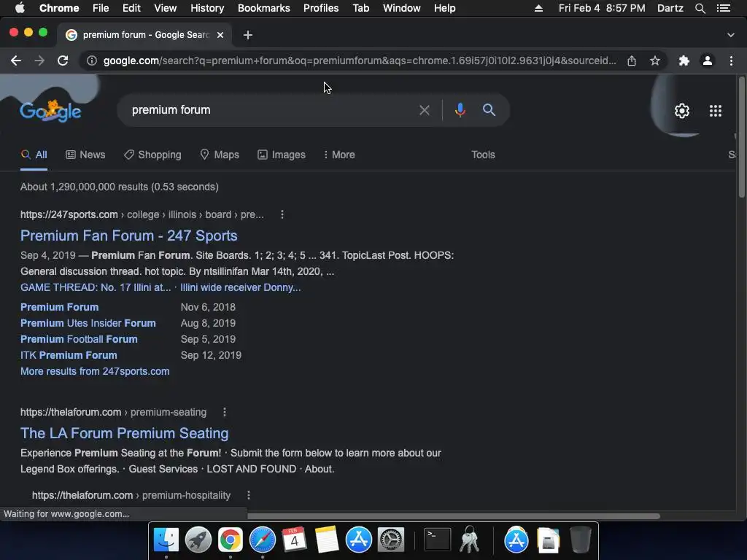Viewport: 747px width, 560px height.
Task: Open Finder from the Dock
Action: 166,540
